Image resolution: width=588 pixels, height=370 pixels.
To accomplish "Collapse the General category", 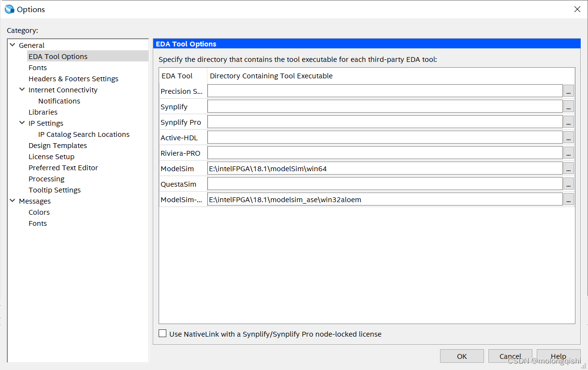I will pyautogui.click(x=12, y=45).
